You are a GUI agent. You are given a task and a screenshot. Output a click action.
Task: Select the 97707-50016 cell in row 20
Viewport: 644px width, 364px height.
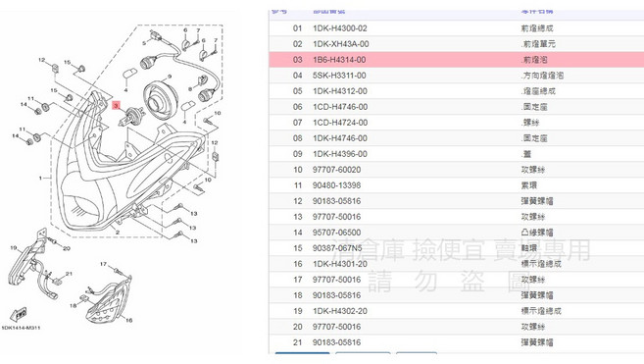[336, 327]
